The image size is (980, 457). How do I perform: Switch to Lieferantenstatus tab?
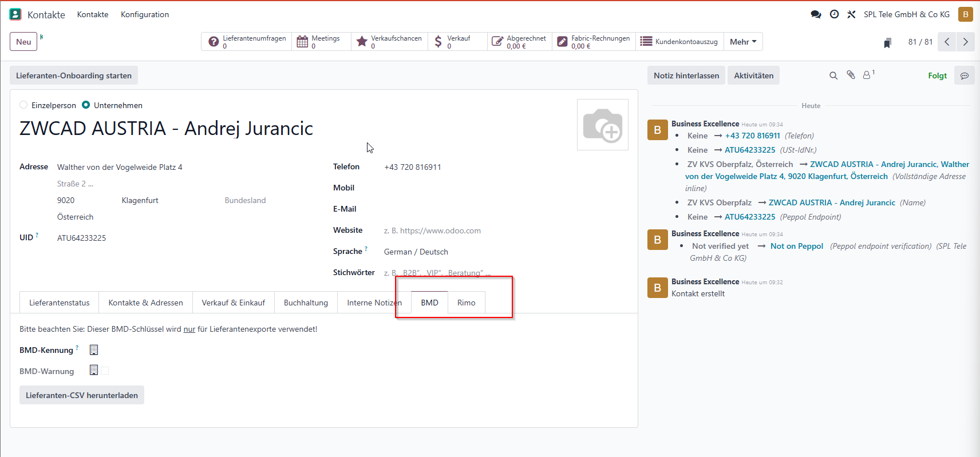(x=60, y=303)
